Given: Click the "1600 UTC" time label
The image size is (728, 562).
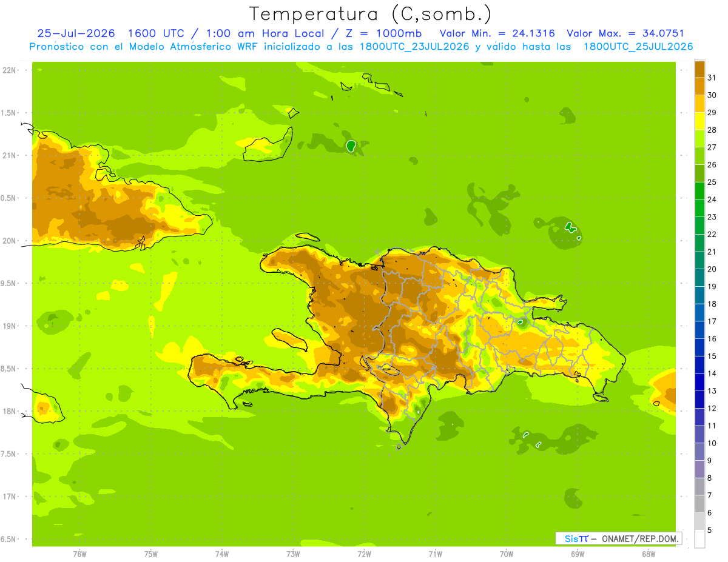Looking at the screenshot, I should [x=158, y=33].
